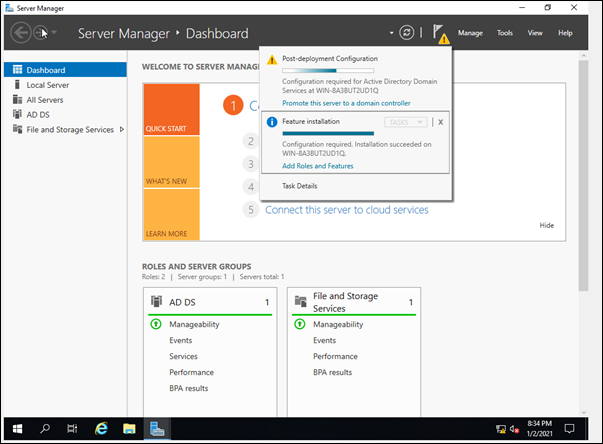Screen dimensions: 603x444
Task: Click the network tray icon
Action: 501,429
